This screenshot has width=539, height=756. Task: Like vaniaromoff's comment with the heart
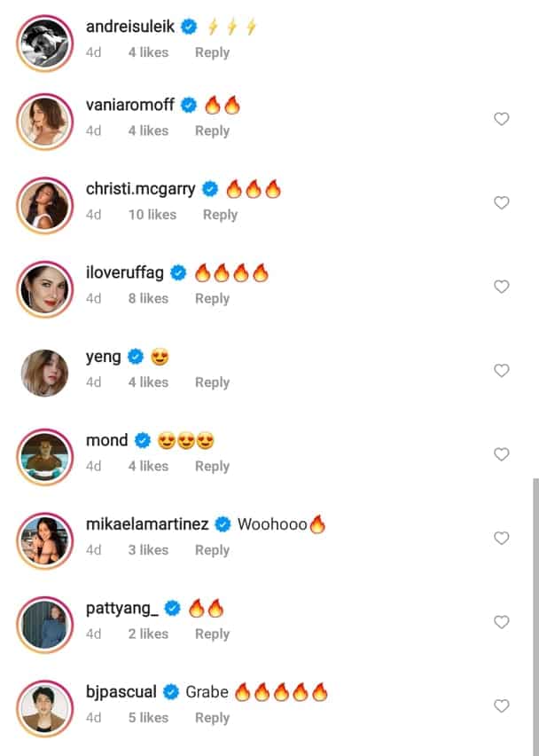(502, 119)
